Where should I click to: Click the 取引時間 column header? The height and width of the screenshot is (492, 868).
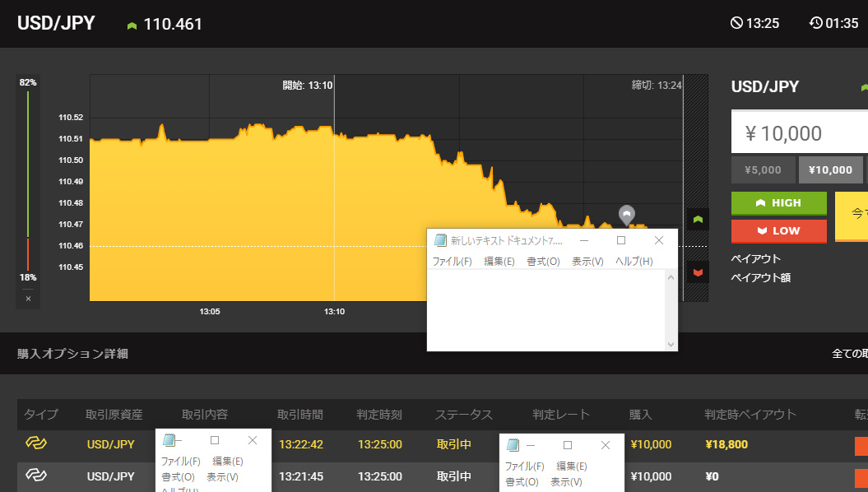pos(300,415)
